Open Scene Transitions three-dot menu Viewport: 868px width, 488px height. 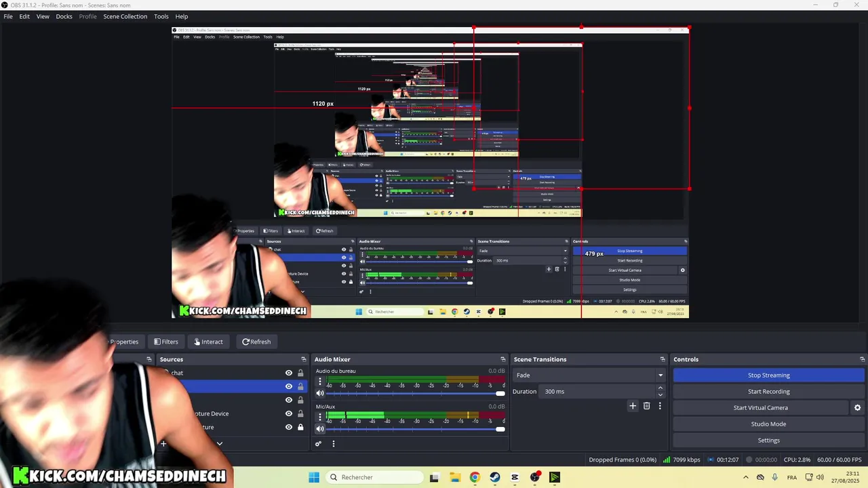click(x=659, y=406)
